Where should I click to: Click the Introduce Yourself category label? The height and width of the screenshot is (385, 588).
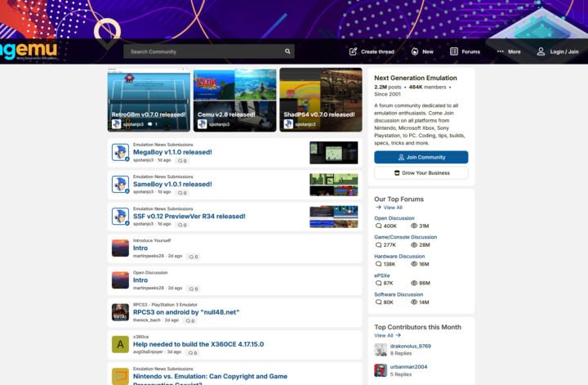tap(152, 240)
